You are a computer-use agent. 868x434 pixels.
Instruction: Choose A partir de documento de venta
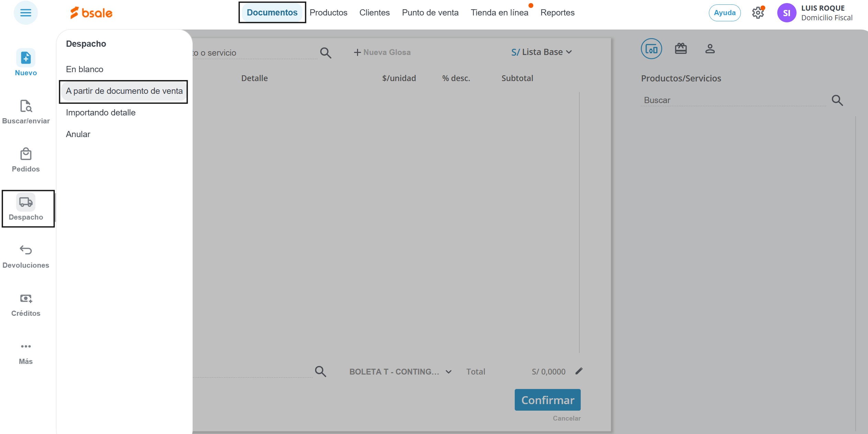(124, 91)
